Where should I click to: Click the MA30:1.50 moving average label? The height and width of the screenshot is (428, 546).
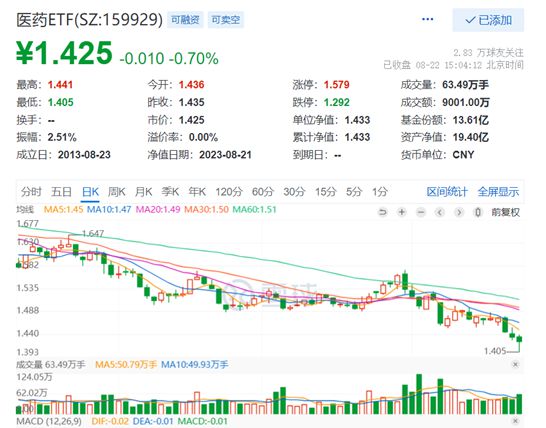(206, 209)
